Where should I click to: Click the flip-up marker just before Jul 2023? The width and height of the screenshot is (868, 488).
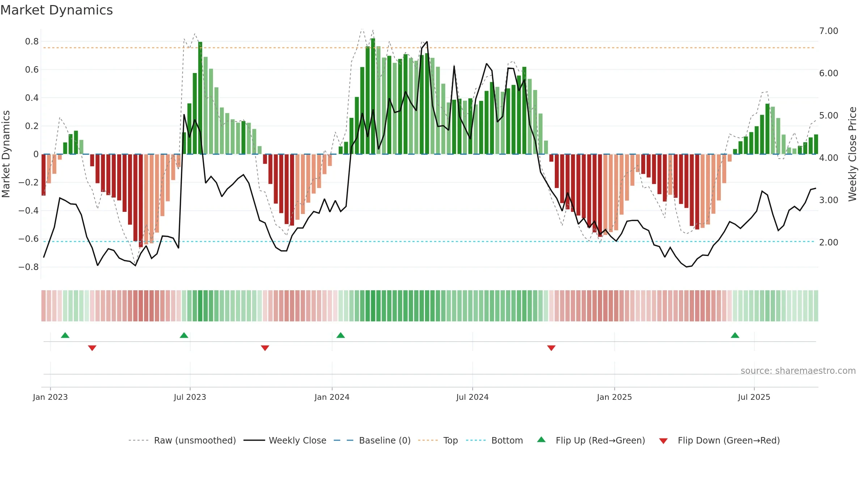pos(184,335)
